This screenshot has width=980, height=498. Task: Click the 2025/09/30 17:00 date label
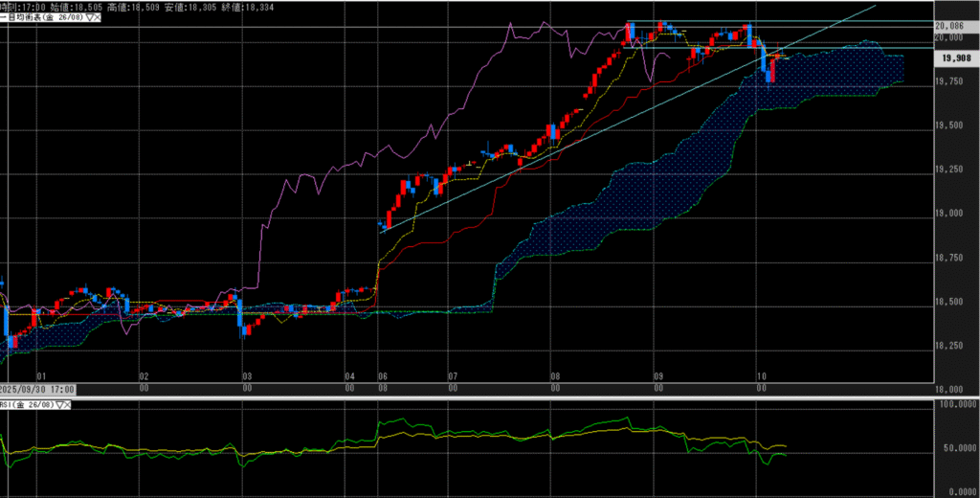[x=38, y=391]
